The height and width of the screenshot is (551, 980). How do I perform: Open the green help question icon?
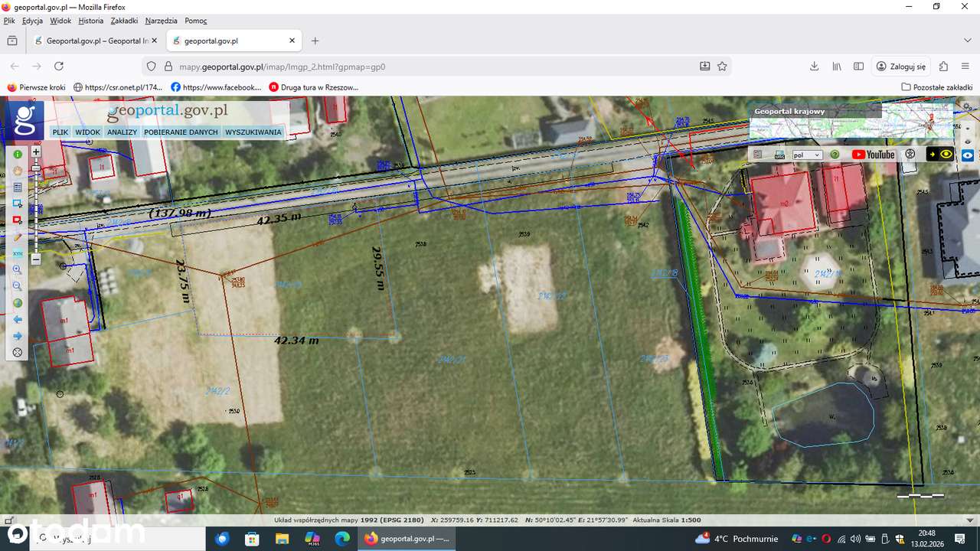pos(835,155)
